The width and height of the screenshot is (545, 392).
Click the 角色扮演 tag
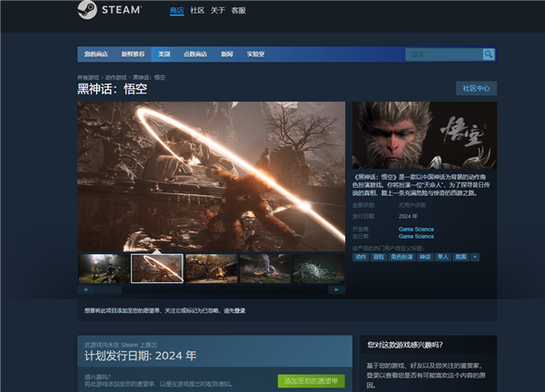[x=401, y=257]
